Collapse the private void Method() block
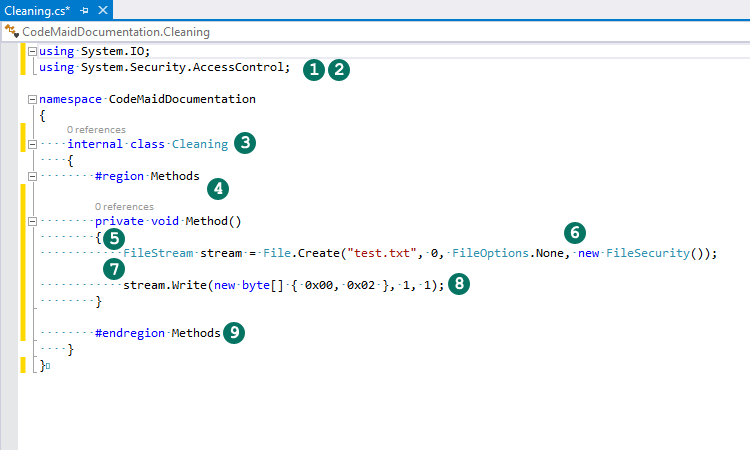This screenshot has width=750, height=450. click(32, 221)
